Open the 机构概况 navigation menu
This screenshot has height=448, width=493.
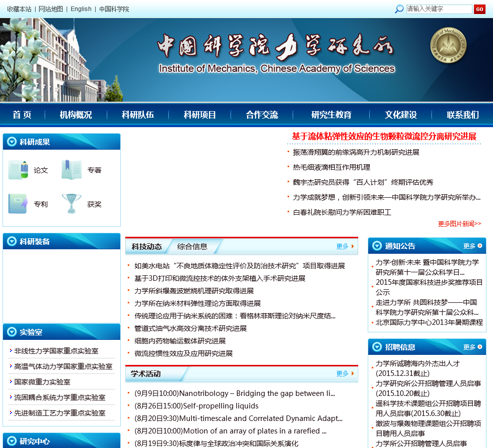click(x=76, y=115)
